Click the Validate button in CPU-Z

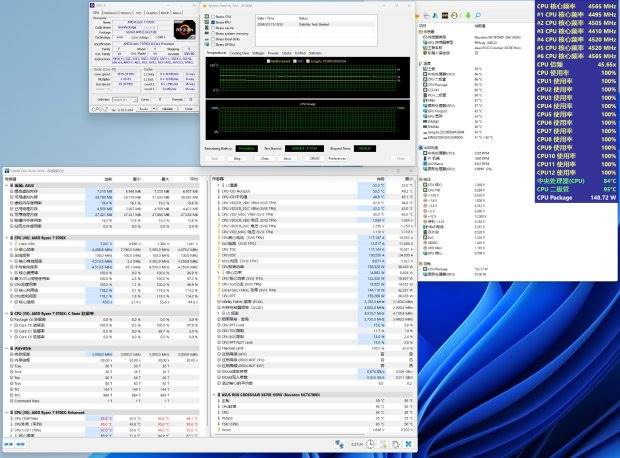pos(167,109)
